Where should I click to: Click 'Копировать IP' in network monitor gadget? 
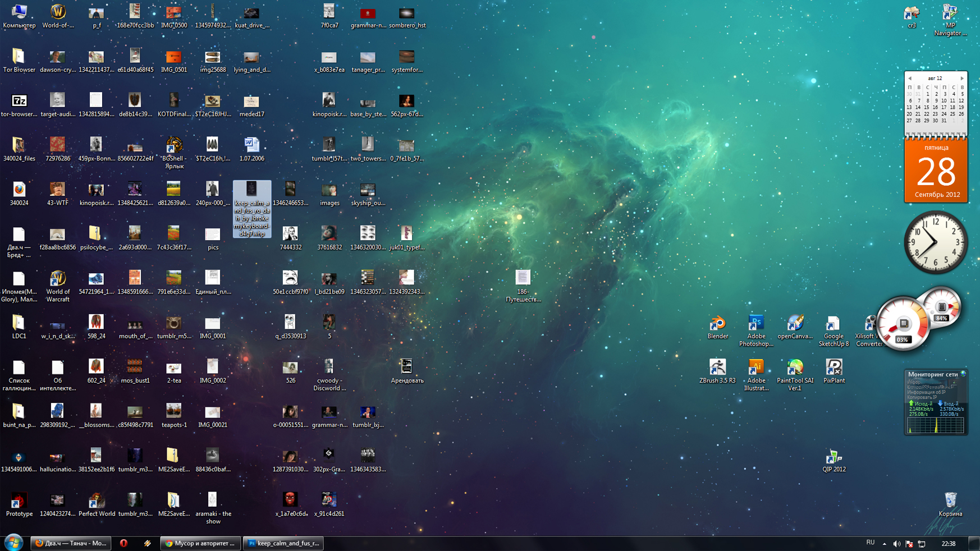click(x=922, y=397)
